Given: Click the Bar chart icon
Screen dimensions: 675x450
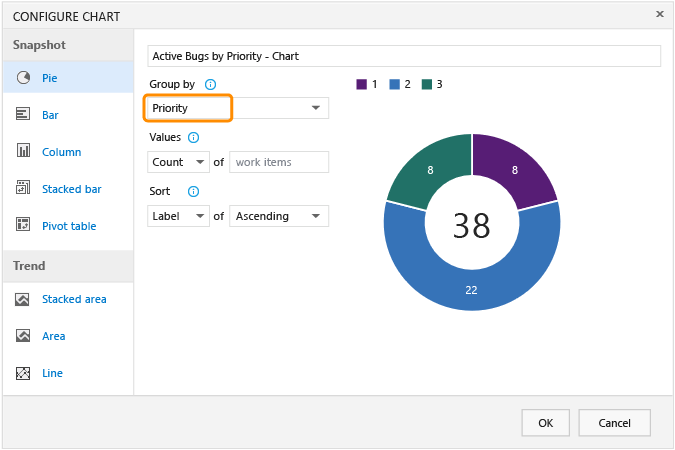Looking at the screenshot, I should click(23, 114).
